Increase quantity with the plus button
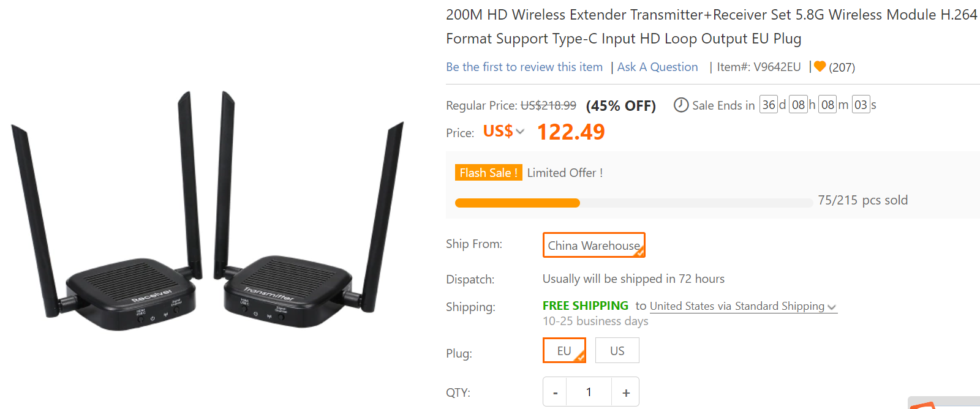 (x=625, y=392)
